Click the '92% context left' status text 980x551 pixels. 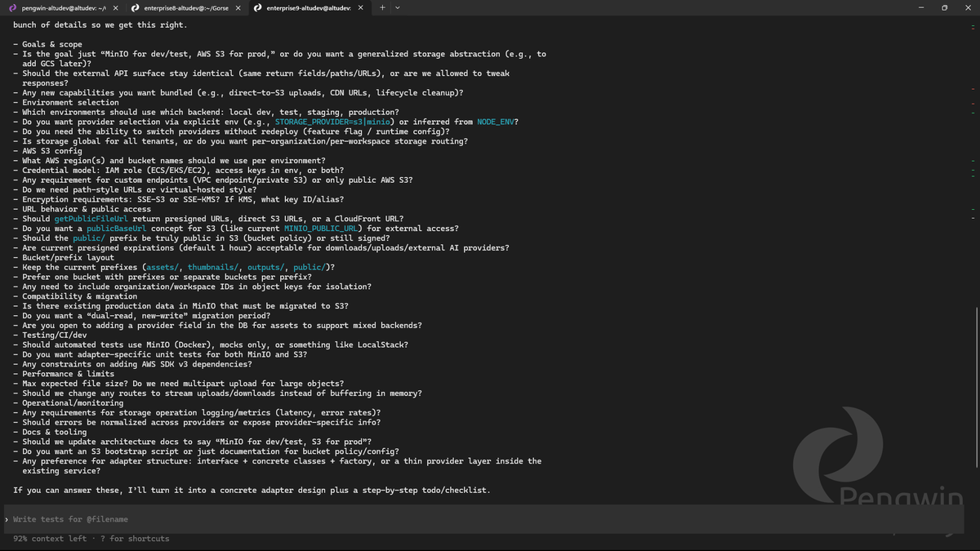tap(50, 539)
